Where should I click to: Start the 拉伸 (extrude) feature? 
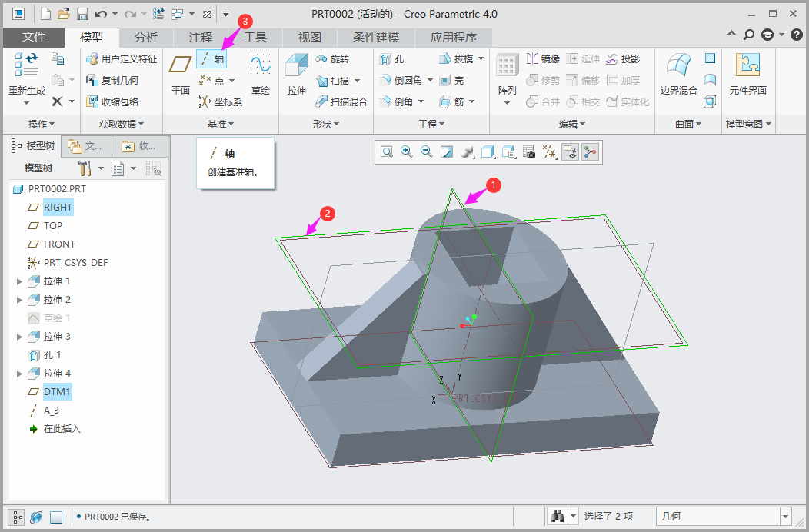tap(296, 75)
